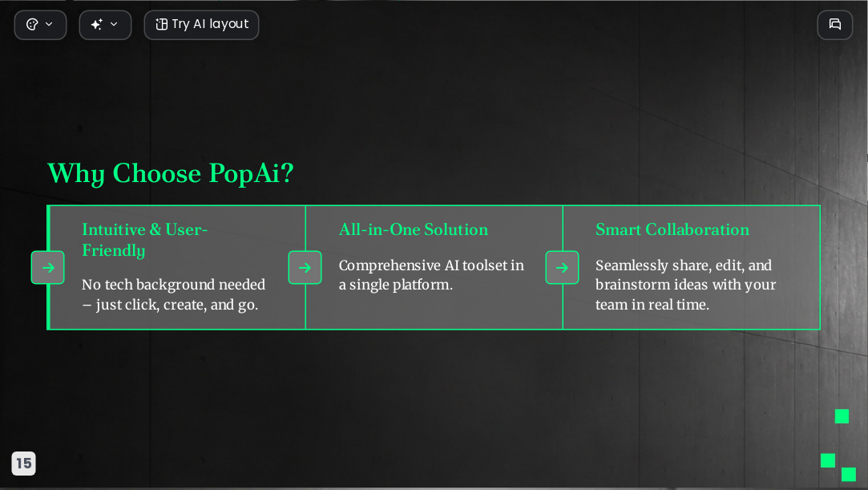The image size is (868, 490).
Task: Click the arrow icon beside All-in-One Solution
Action: pyautogui.click(x=305, y=267)
